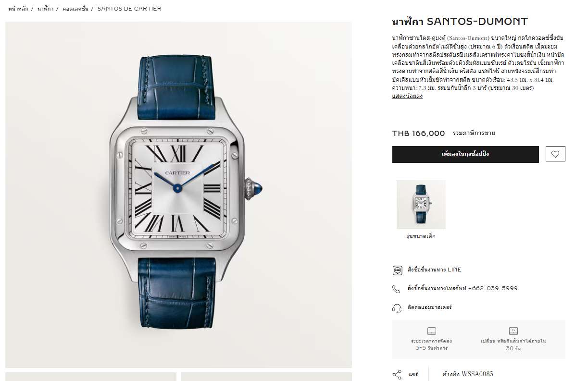Order via LINE text link
588x381 pixels.
pyautogui.click(x=434, y=270)
